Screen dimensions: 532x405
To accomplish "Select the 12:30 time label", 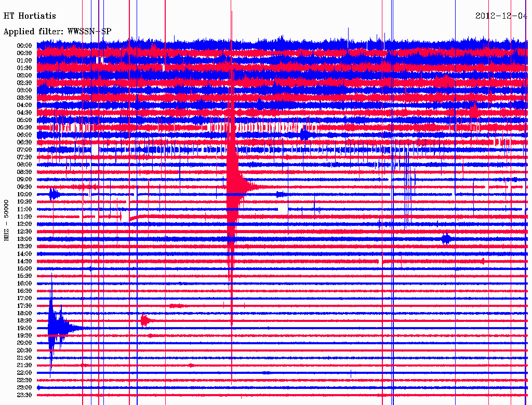I will tap(24, 232).
